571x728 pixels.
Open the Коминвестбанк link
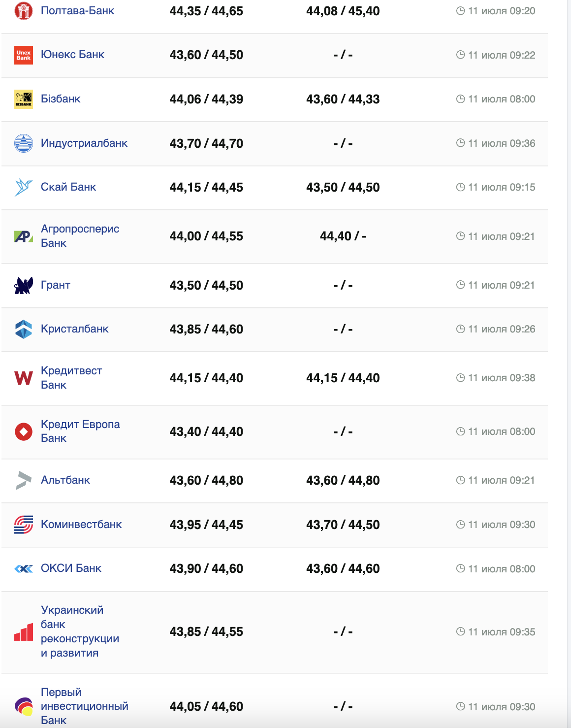pyautogui.click(x=81, y=524)
